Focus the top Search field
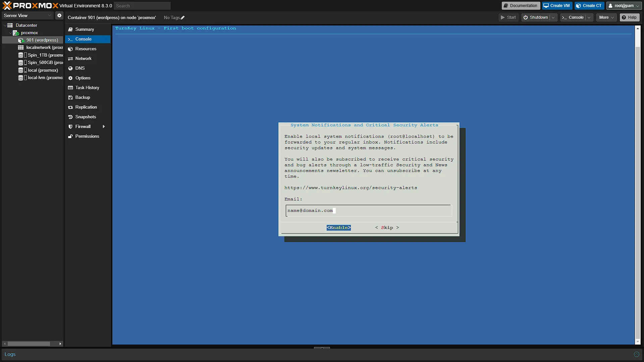Viewport: 644px width, 362px height. pos(142,6)
